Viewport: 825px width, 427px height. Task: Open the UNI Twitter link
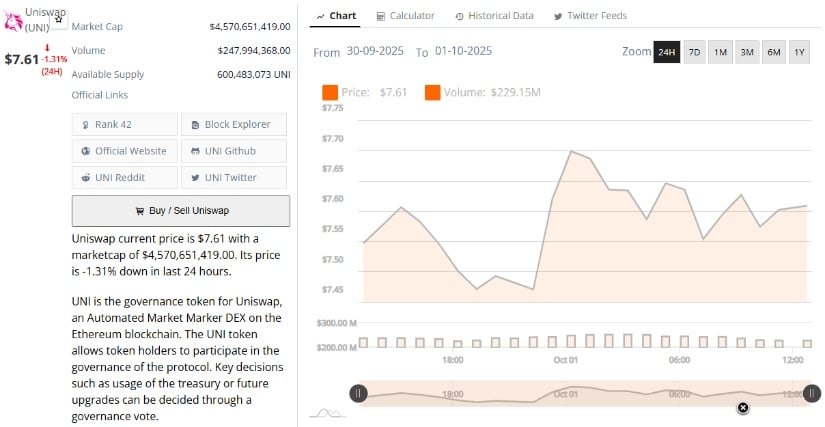point(233,177)
